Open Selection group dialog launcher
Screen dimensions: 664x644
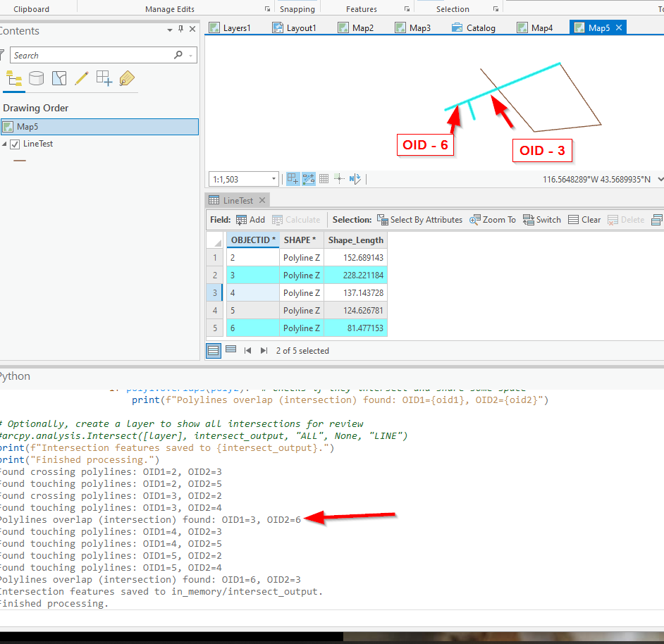pos(496,9)
